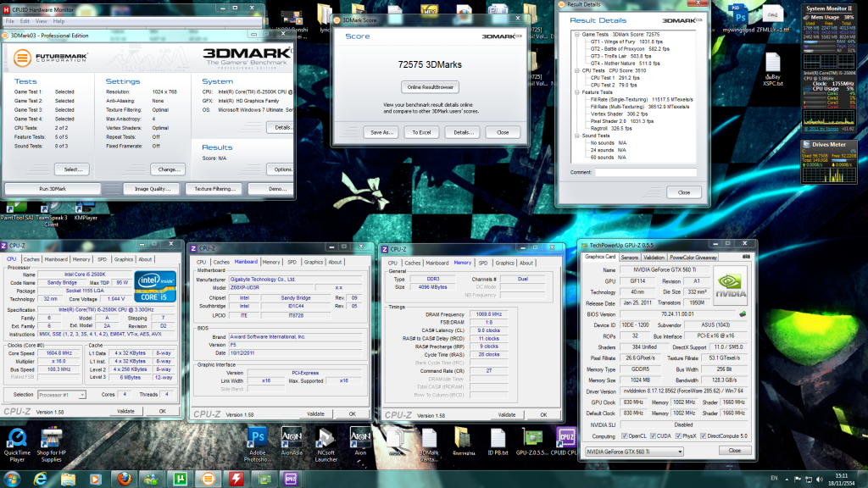Collapse the Game Tests tree node
The height and width of the screenshot is (488, 868).
click(576, 34)
